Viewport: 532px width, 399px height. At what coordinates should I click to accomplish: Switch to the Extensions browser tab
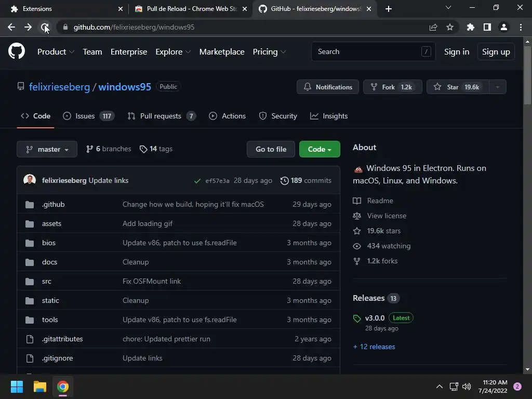[x=64, y=9]
